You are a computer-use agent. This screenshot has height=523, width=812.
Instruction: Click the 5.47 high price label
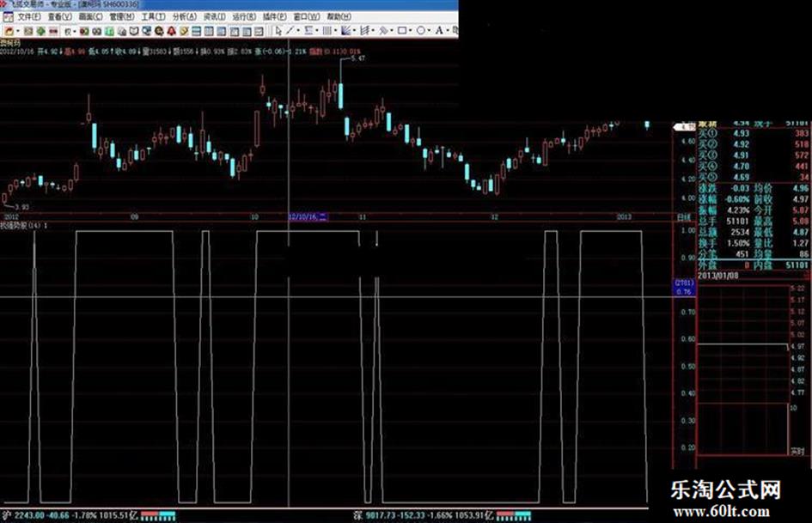coord(357,58)
